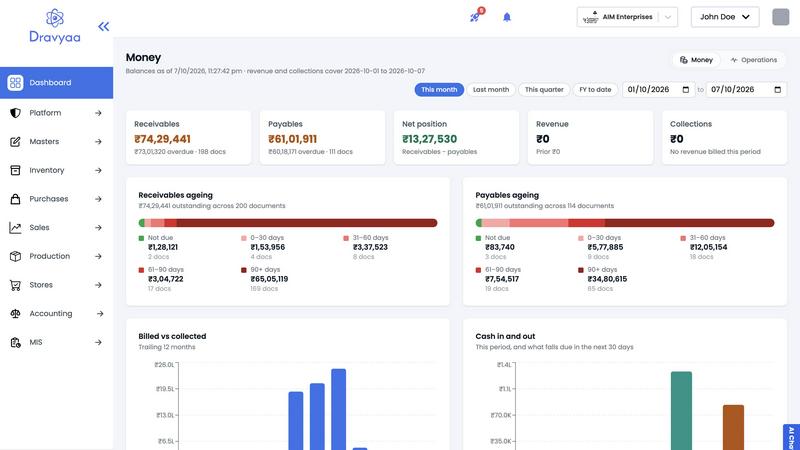Click the MIS report icon
Viewport: 800px width, 450px height.
coord(15,342)
